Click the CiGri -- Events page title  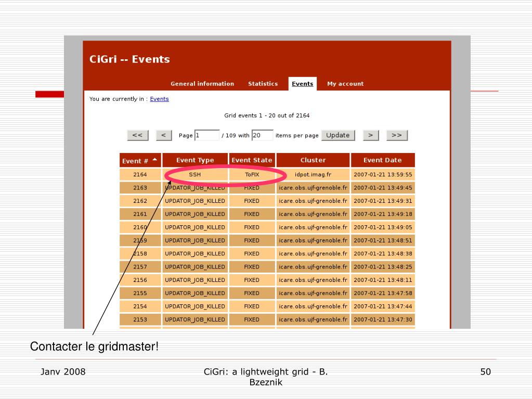129,59
